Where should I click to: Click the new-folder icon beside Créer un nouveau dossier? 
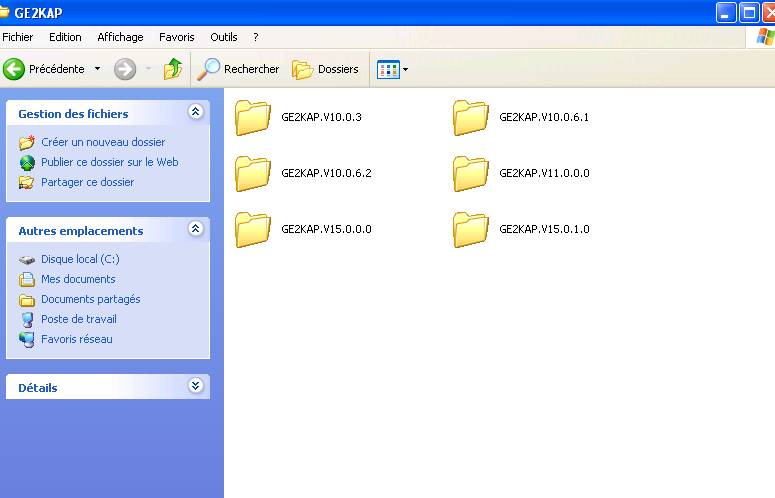(x=27, y=142)
